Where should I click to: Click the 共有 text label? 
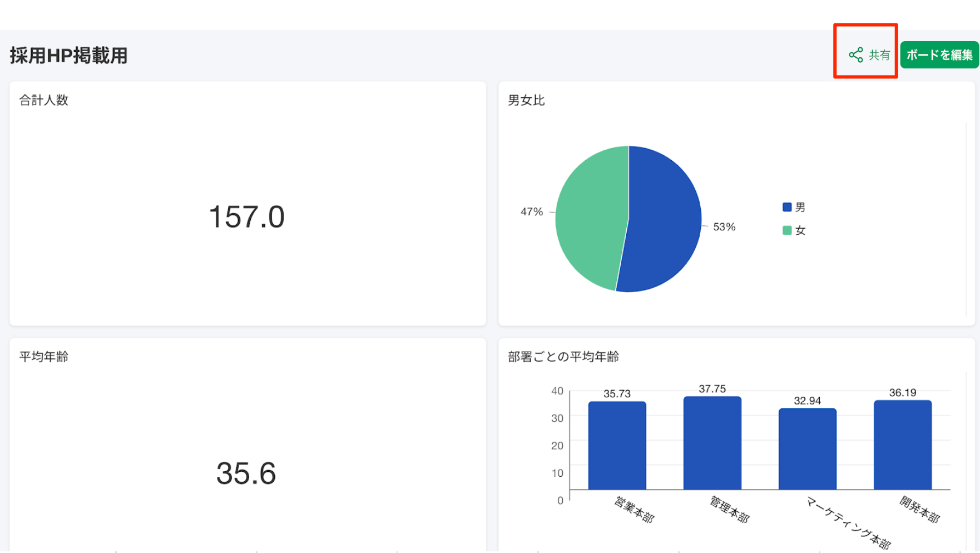(x=879, y=55)
